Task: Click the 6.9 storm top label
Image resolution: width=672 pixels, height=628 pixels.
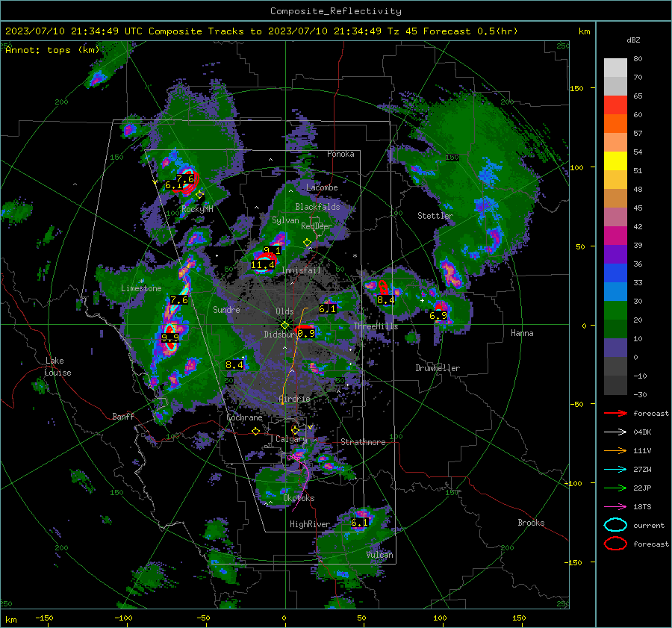Action: tap(438, 316)
